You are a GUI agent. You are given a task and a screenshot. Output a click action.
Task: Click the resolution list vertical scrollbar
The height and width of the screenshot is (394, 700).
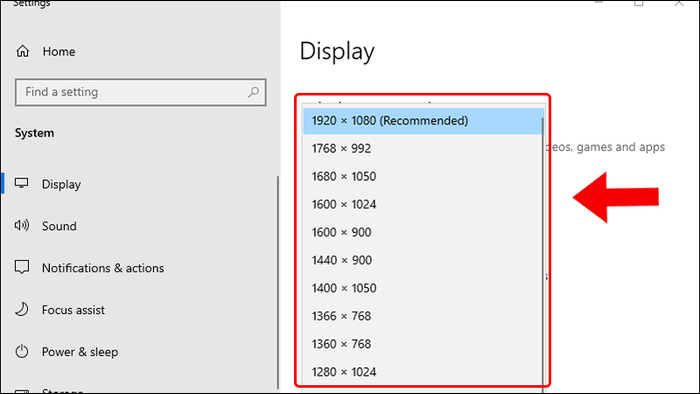pyautogui.click(x=543, y=250)
